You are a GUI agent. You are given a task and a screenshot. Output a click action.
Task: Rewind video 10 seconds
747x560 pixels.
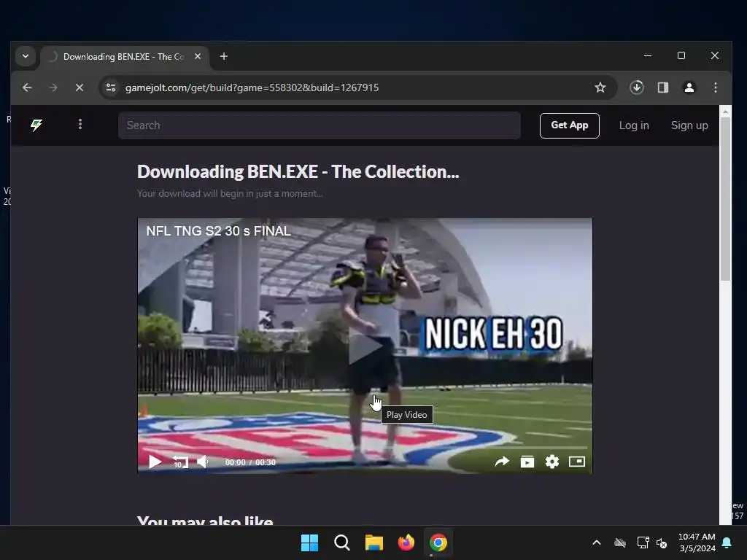click(180, 462)
